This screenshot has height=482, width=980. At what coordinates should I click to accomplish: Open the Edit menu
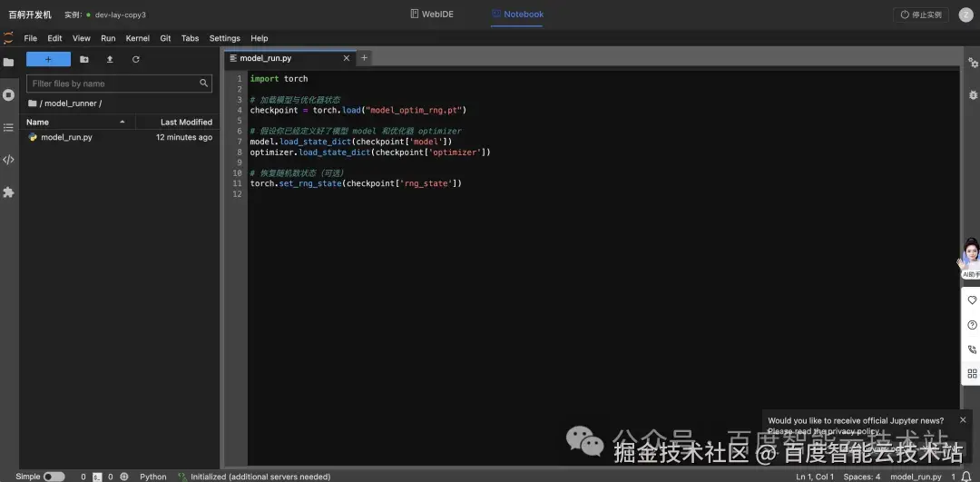tap(55, 38)
